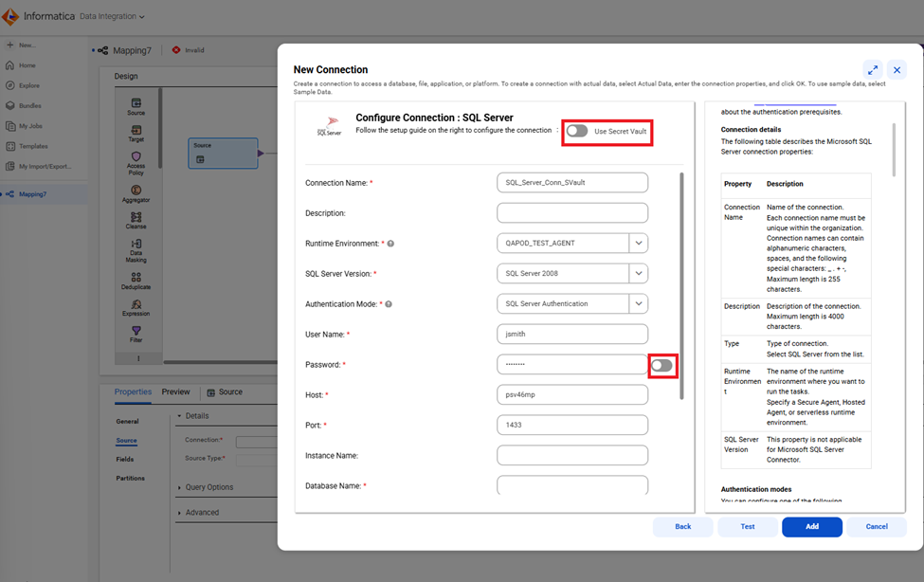The height and width of the screenshot is (582, 924).
Task: Open the Source properties section
Action: pyautogui.click(x=126, y=441)
